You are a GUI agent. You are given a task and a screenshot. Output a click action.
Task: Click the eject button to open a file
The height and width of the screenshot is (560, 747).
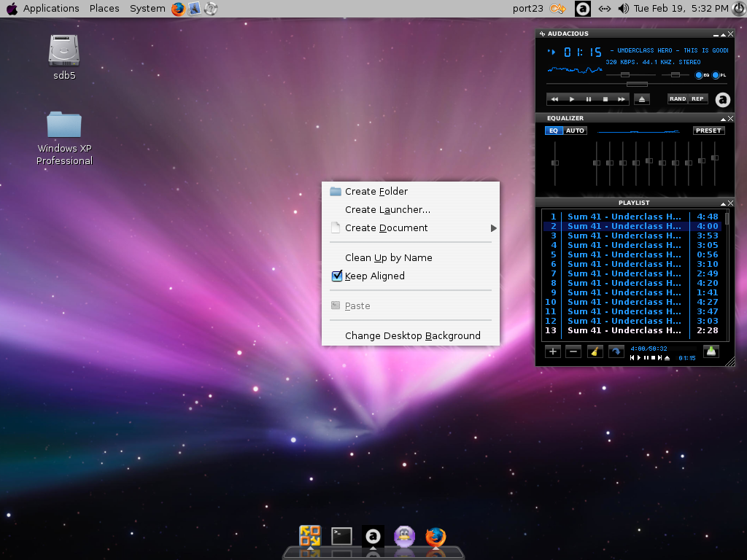[x=642, y=99]
